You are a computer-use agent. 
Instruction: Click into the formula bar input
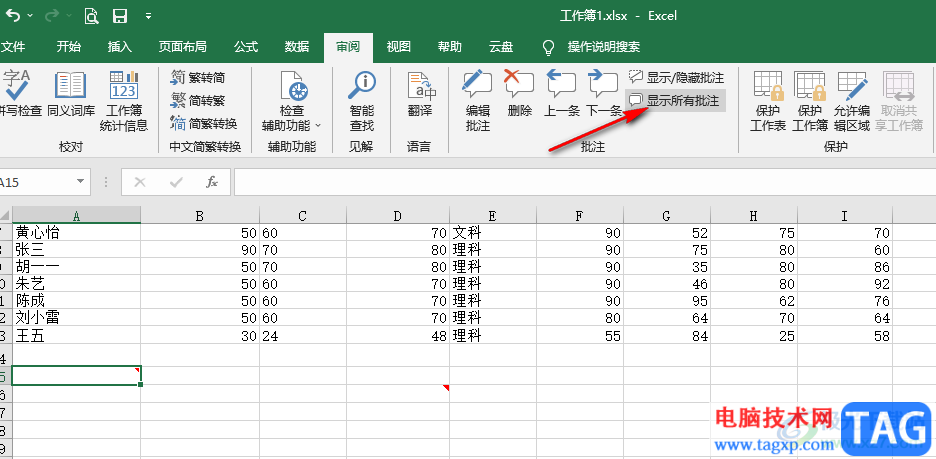584,182
